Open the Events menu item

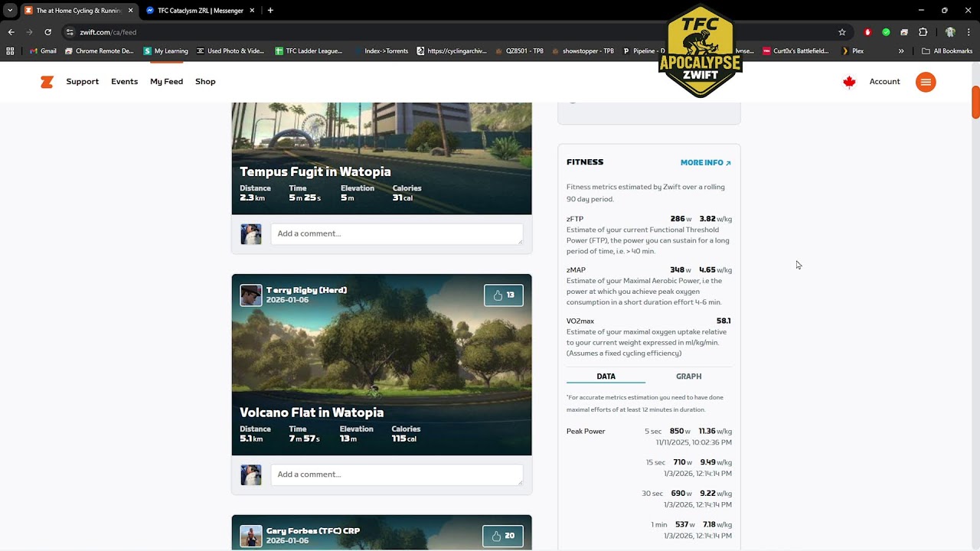coord(124,82)
